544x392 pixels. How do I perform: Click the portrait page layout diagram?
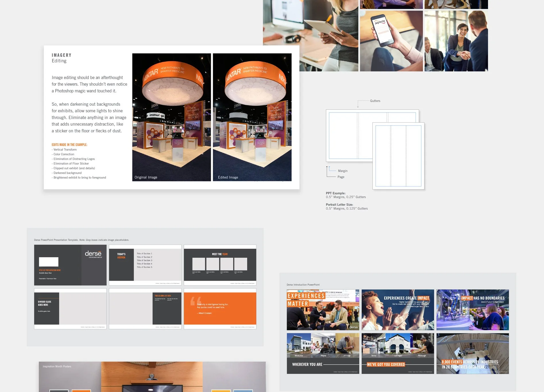tap(398, 156)
